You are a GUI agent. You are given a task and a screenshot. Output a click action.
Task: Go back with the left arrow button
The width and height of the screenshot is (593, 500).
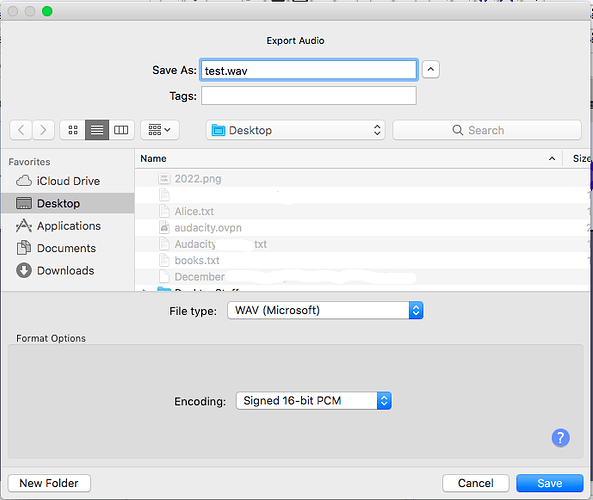click(x=21, y=130)
